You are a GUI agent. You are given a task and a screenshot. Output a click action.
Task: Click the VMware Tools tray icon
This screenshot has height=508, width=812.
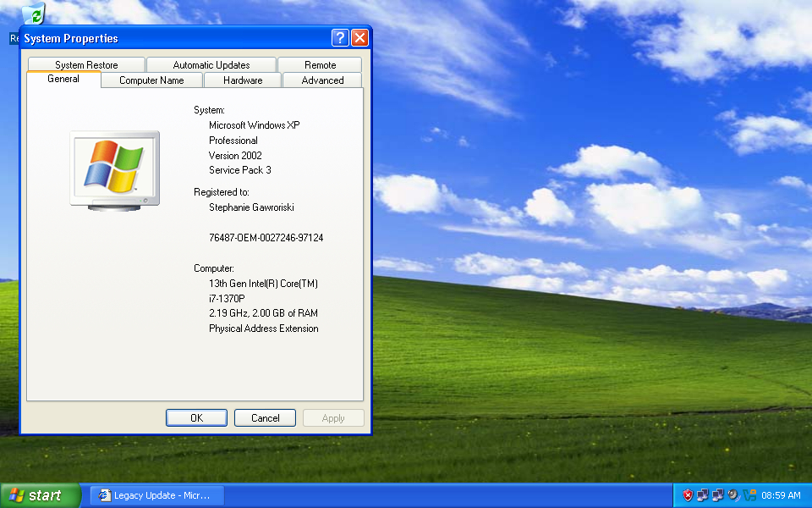click(749, 495)
